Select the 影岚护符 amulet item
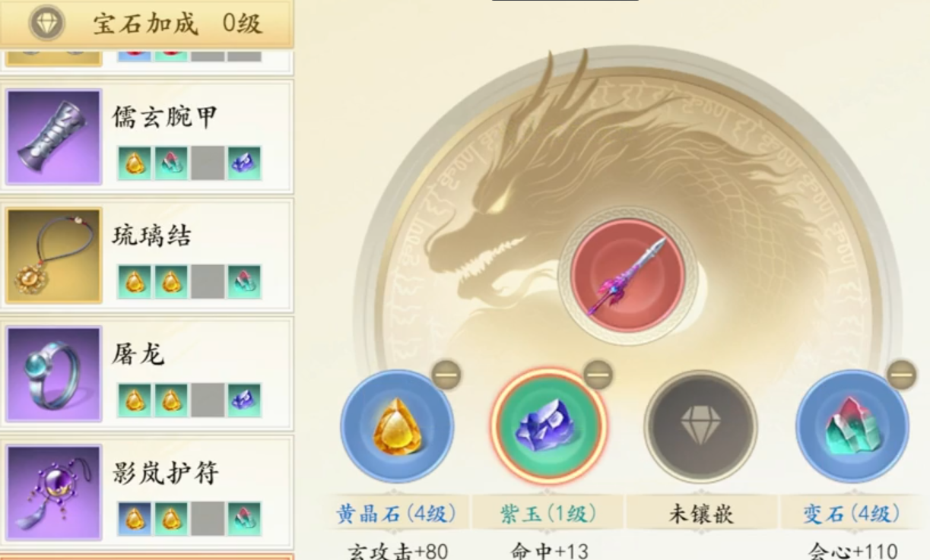The height and width of the screenshot is (560, 930). 147,492
